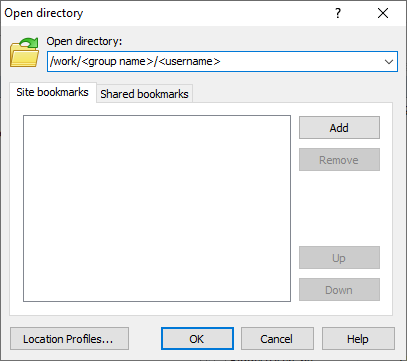
Task: Click the Help button
Action: tap(358, 339)
